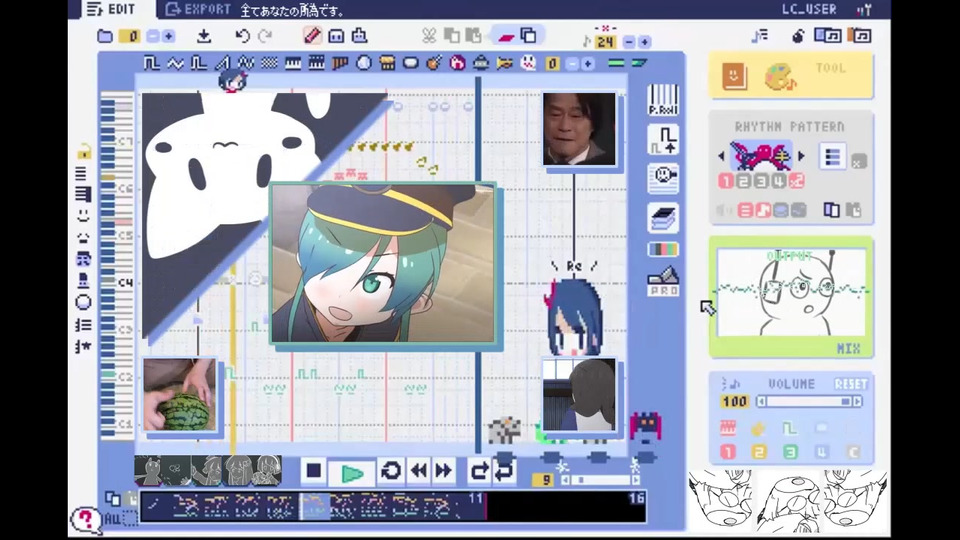Image resolution: width=960 pixels, height=540 pixels.
Task: Choose the sawtooth wave instrument
Action: [223, 63]
